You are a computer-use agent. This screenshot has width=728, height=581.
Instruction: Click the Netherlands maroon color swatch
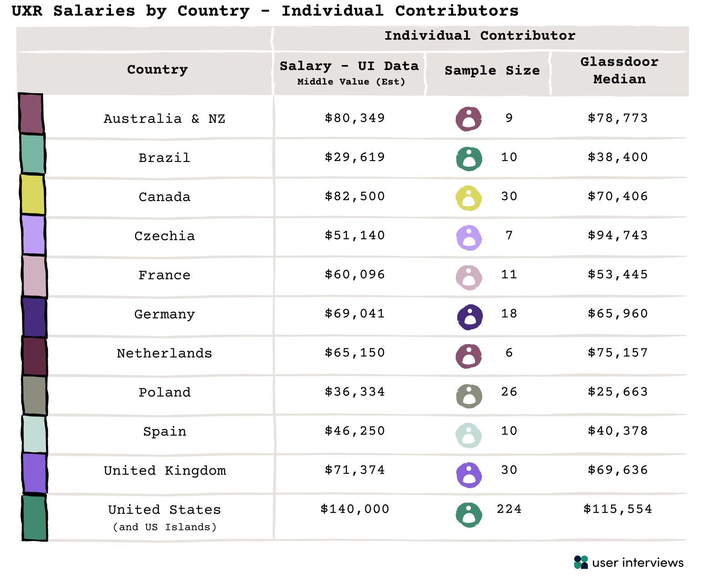[35, 356]
